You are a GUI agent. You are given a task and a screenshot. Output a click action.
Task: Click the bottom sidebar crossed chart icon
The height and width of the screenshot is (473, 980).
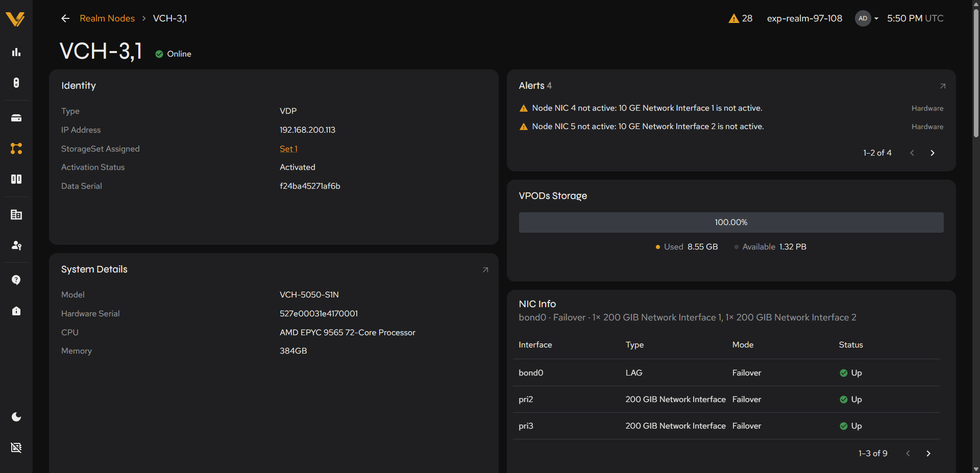16,447
